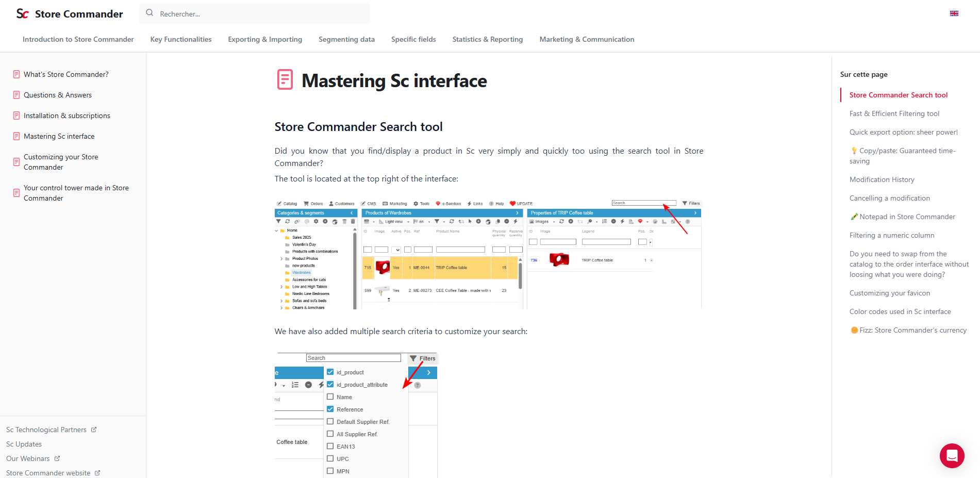Image resolution: width=980 pixels, height=478 pixels.
Task: Click external link icon beside Sc Technological Partners
Action: tap(94, 430)
